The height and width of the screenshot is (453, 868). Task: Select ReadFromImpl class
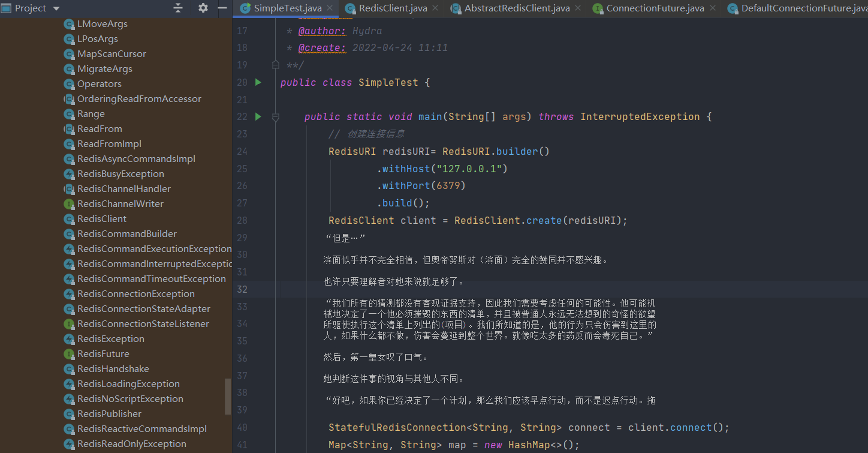pos(109,144)
